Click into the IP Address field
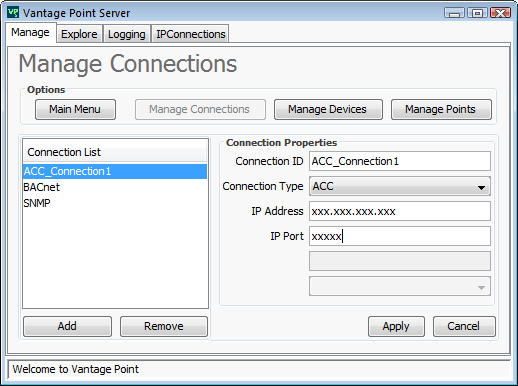Screen dimensions: 518x386 click(400, 211)
